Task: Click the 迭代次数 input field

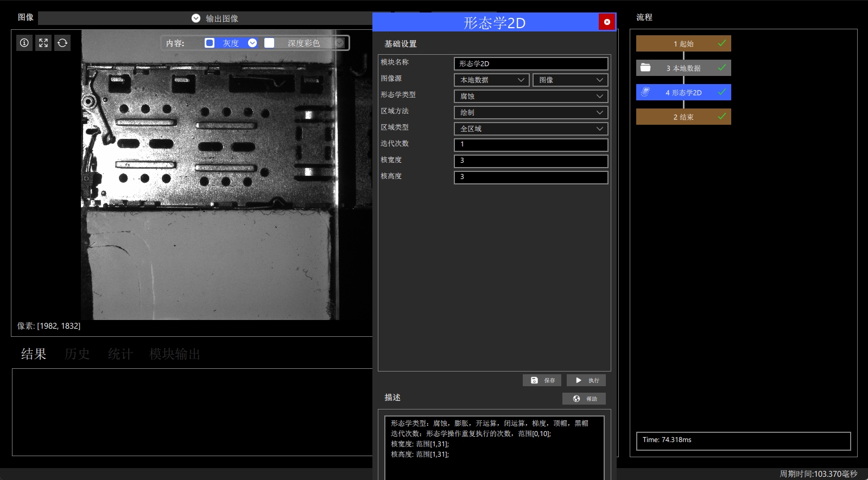Action: 531,145
